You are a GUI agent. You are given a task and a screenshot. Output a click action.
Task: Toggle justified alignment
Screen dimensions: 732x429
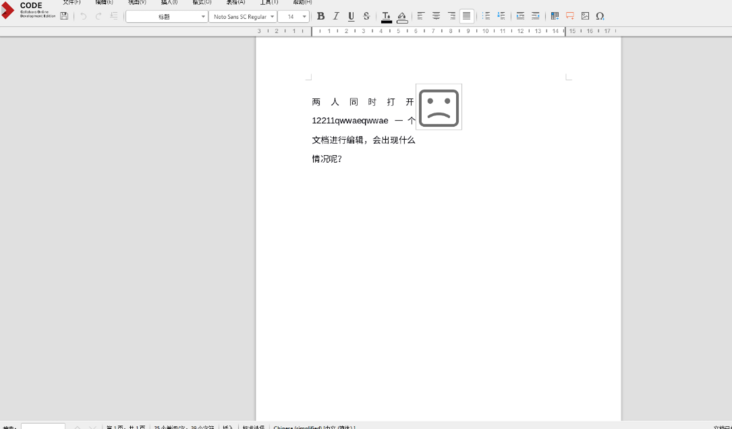[x=466, y=16]
